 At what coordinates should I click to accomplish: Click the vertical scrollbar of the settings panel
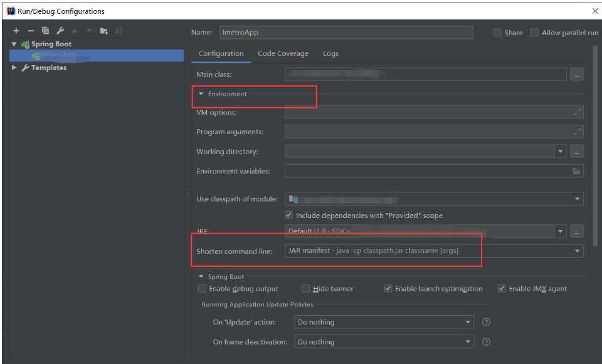(x=596, y=146)
